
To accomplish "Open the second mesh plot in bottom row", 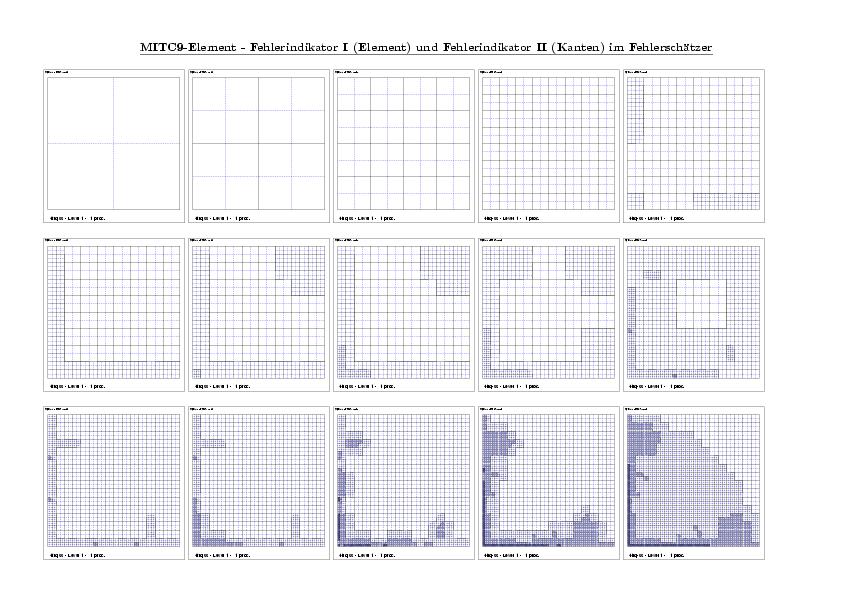I will [258, 480].
